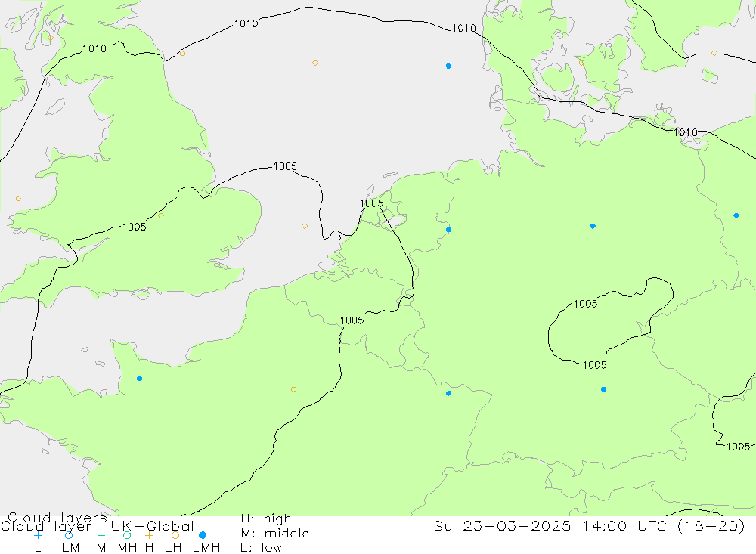Click the filled blue LMH legend icon

point(203,535)
